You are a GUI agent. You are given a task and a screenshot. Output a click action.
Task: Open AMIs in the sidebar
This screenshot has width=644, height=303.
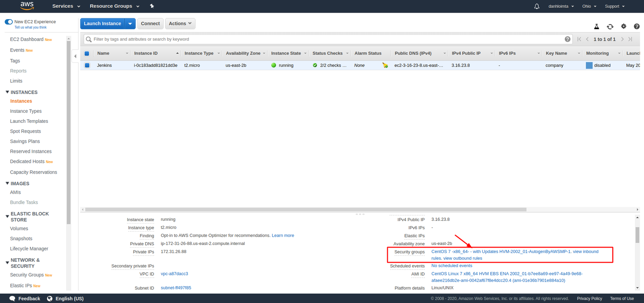pyautogui.click(x=16, y=192)
